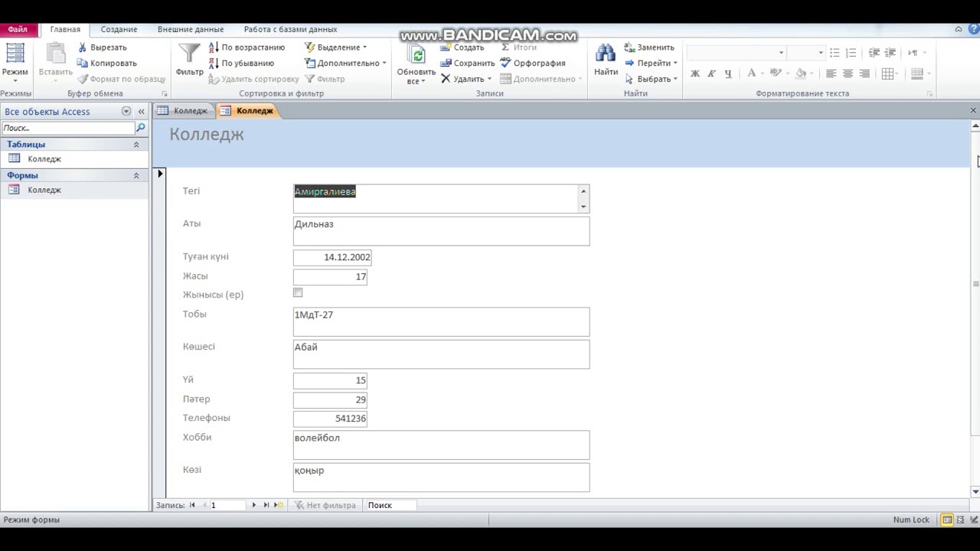Close the current form tab
The height and width of the screenshot is (551, 980).
[973, 111]
